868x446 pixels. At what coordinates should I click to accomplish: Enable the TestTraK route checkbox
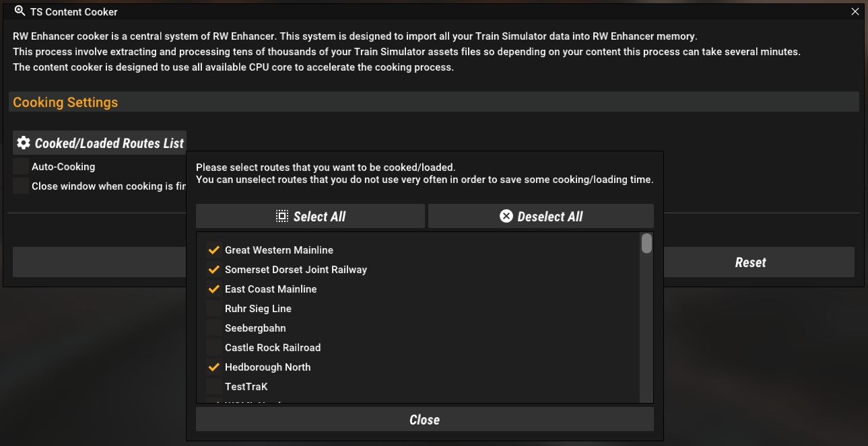coord(214,387)
